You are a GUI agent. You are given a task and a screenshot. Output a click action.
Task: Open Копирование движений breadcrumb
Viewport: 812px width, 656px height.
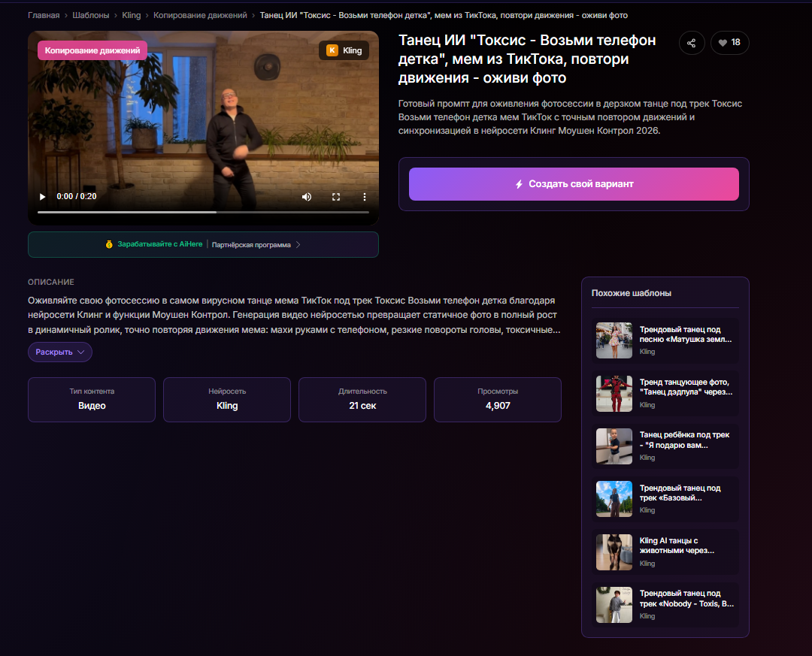[200, 16]
